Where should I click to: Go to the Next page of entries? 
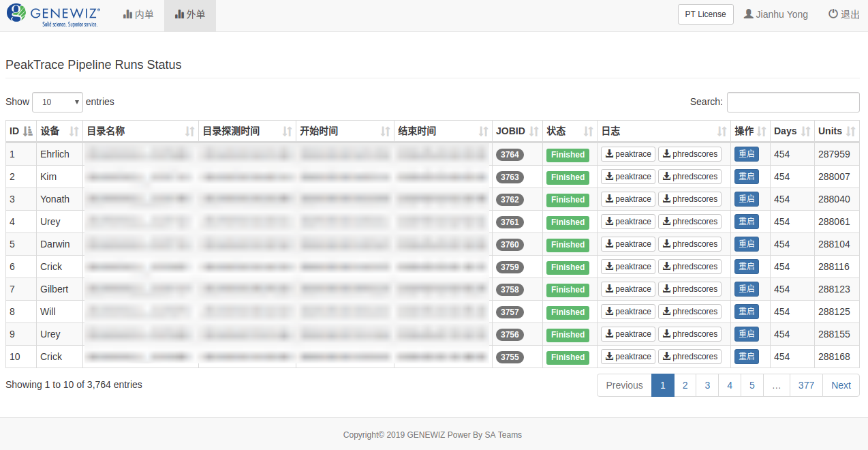pos(841,385)
